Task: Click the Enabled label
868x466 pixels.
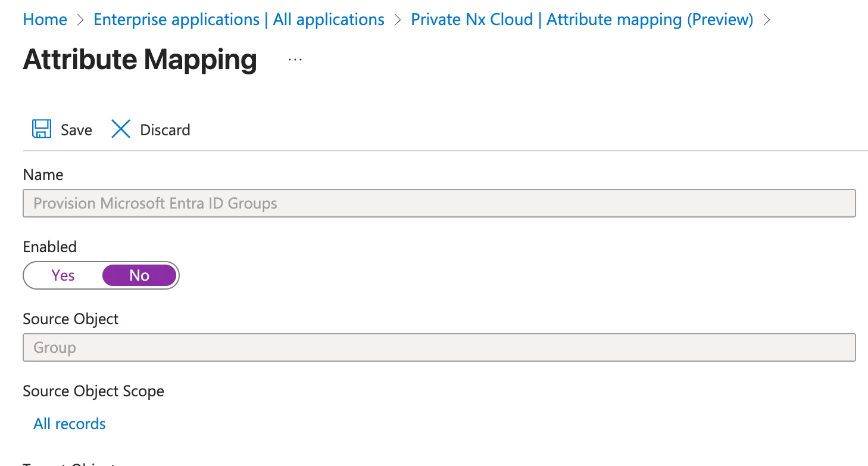Action: point(50,247)
